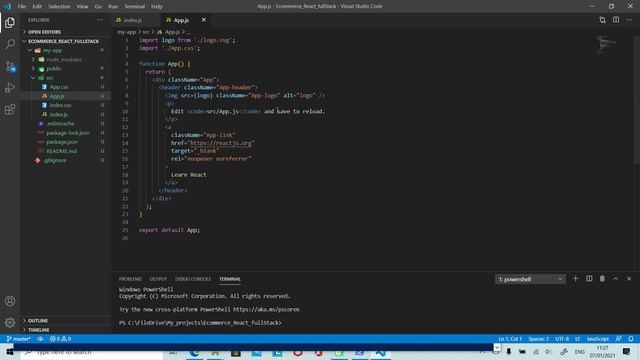Click UTF-8 encoding in status bar
640x360 pixels.
(x=562, y=339)
